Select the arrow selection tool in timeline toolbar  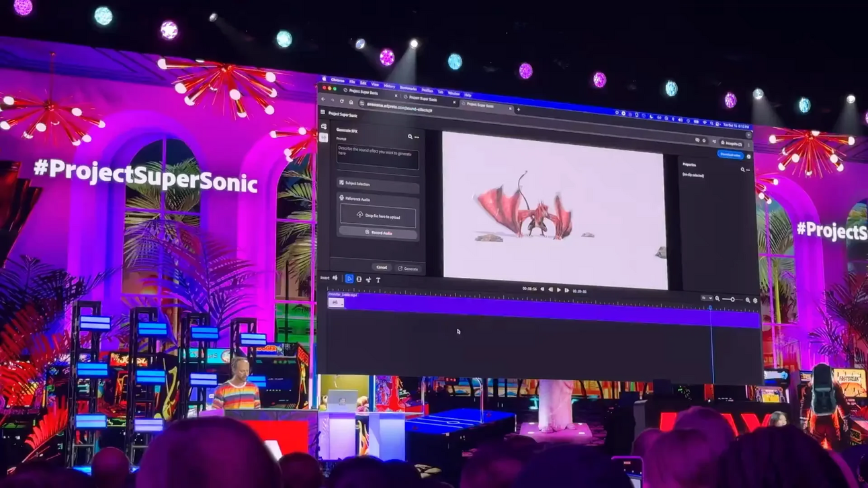click(x=349, y=279)
